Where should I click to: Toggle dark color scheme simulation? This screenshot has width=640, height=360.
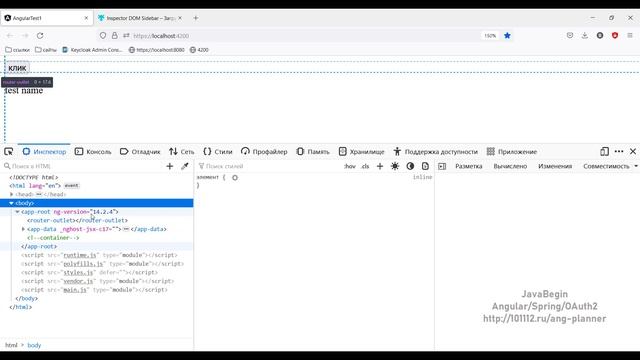pyautogui.click(x=410, y=166)
